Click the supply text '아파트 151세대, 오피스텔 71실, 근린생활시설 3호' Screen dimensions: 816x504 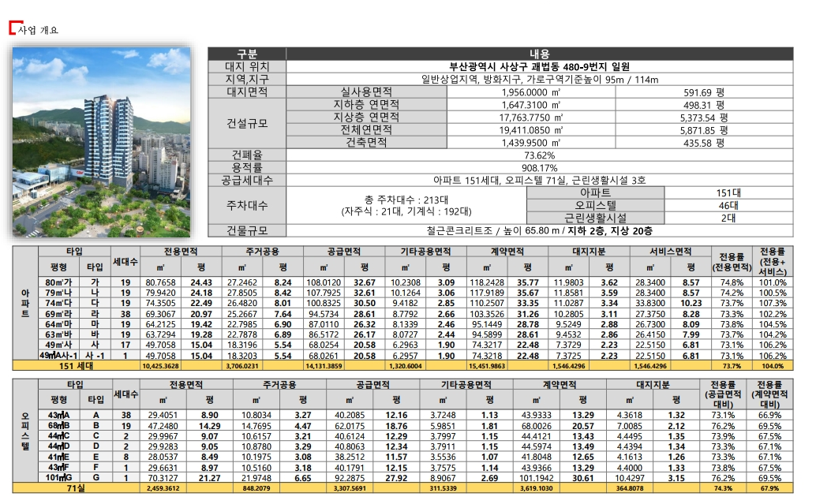540,180
